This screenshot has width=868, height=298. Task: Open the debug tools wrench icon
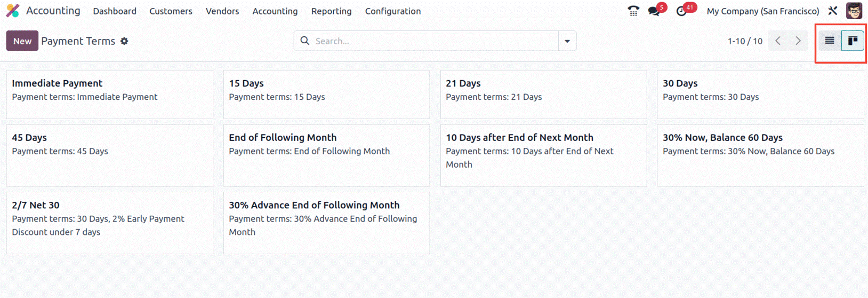click(833, 11)
